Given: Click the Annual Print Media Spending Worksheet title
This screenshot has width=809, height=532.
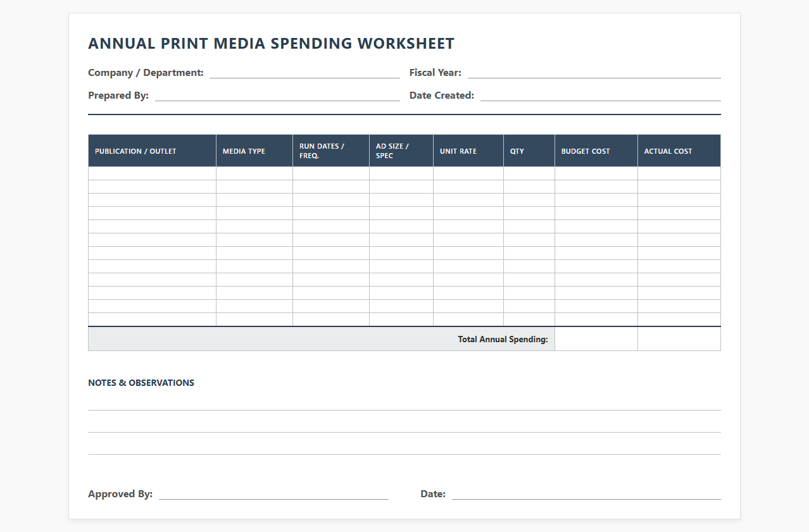Looking at the screenshot, I should (271, 44).
